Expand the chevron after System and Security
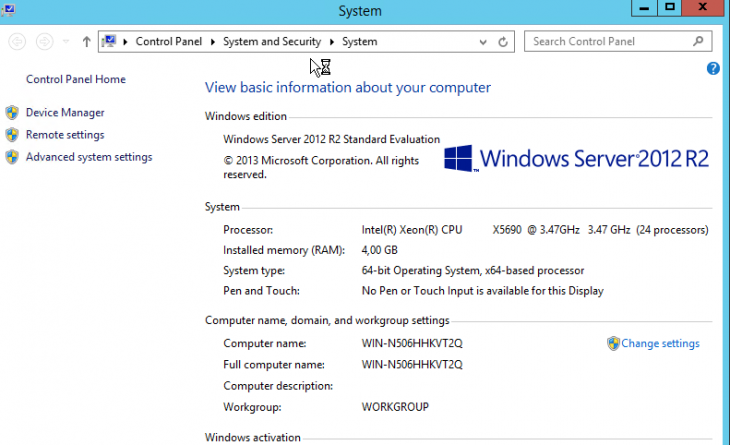730x445 pixels. [x=331, y=42]
